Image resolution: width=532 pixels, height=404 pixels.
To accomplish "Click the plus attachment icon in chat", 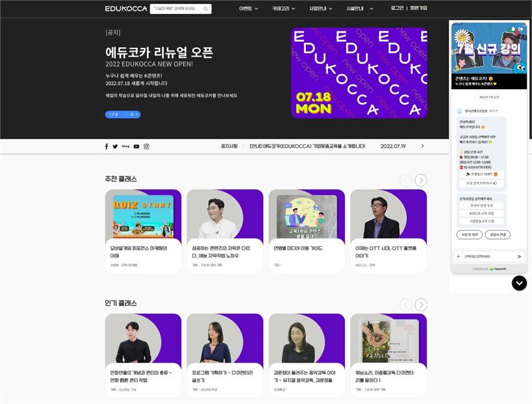I will click(458, 256).
